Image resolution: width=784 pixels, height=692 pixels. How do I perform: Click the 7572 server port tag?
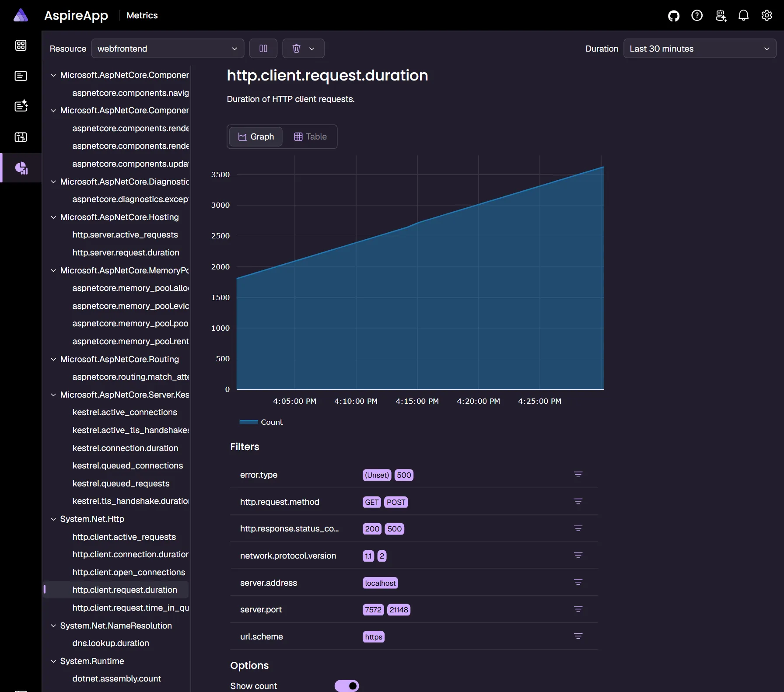tap(373, 610)
